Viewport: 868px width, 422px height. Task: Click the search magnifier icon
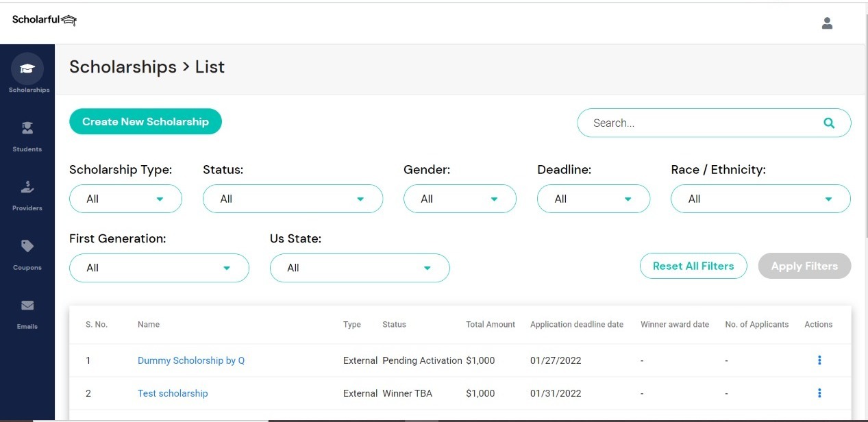click(829, 123)
